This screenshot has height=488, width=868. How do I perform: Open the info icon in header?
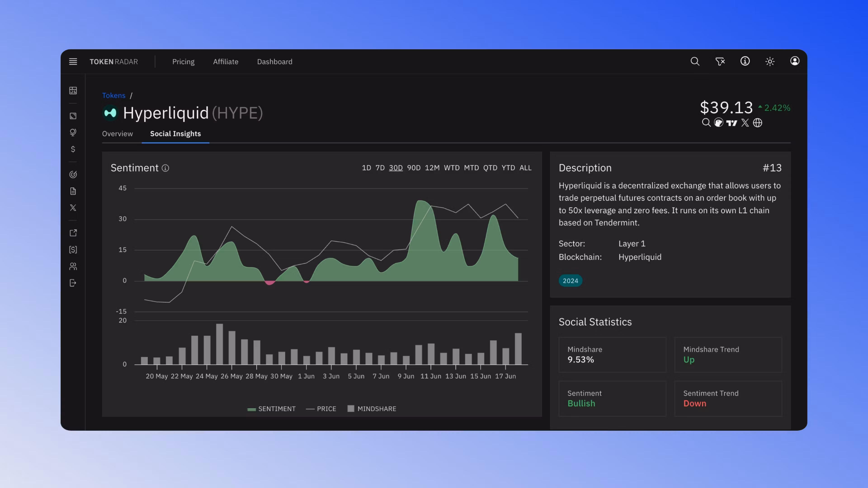[x=745, y=61]
